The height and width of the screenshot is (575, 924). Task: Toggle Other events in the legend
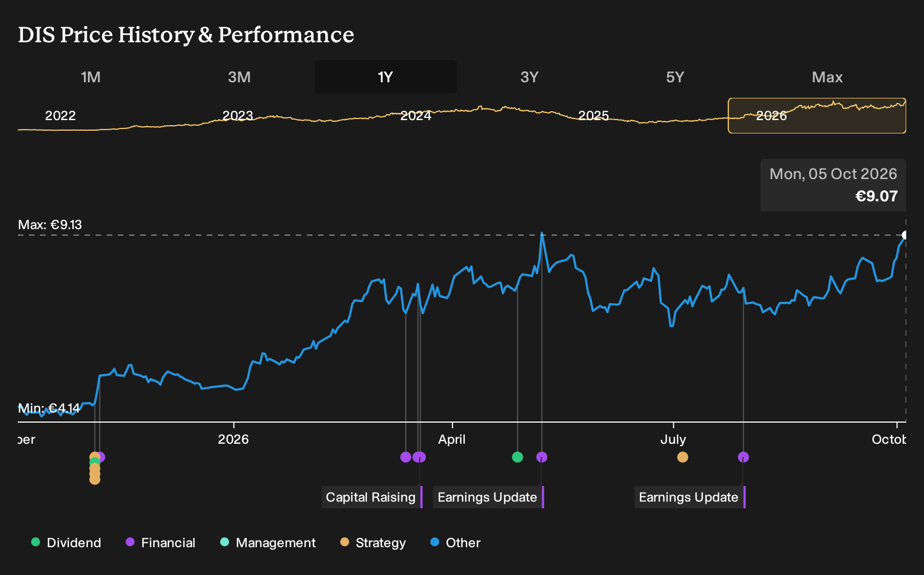tap(455, 543)
